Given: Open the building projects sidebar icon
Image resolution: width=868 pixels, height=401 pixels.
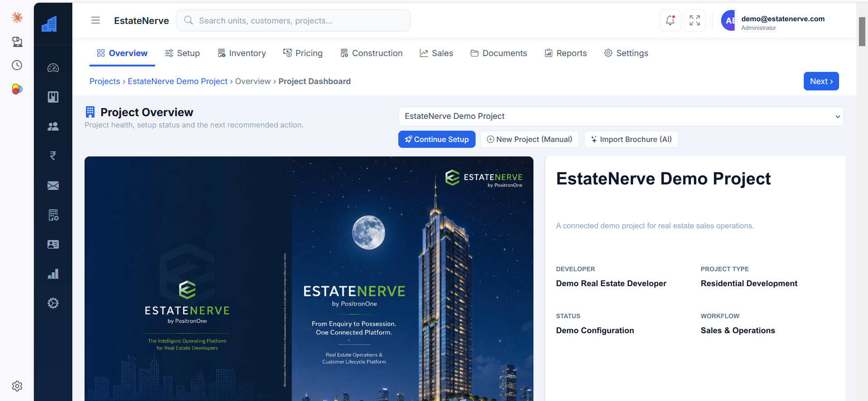Looking at the screenshot, I should (x=53, y=215).
